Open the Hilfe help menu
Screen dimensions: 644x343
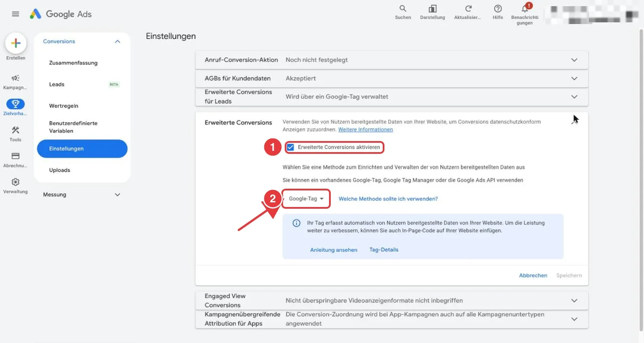click(498, 12)
